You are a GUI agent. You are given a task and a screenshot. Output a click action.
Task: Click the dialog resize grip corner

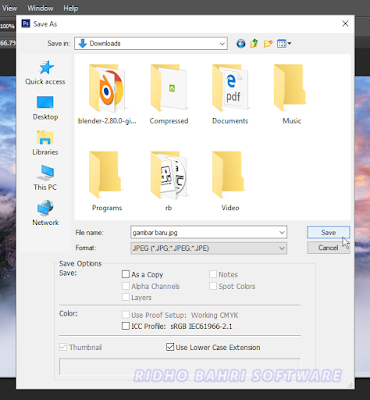[351, 385]
